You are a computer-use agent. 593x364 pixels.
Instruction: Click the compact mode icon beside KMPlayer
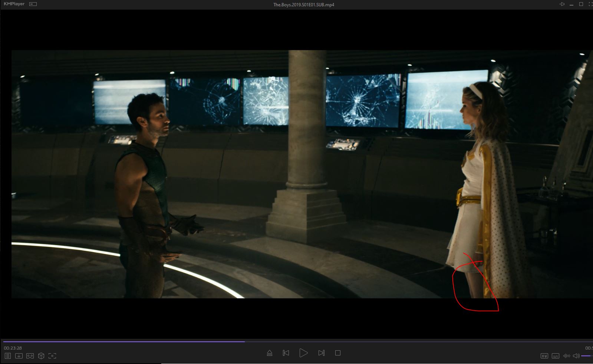point(33,4)
